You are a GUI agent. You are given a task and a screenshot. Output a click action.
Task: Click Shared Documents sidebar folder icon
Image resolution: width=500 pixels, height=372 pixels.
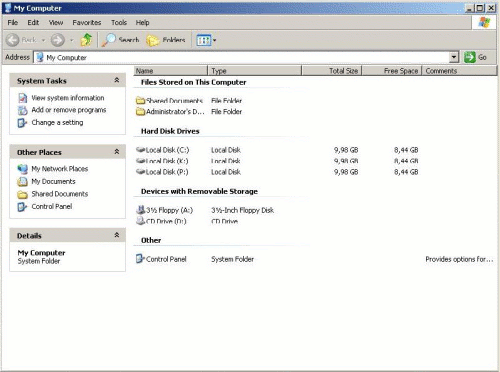tap(22, 194)
